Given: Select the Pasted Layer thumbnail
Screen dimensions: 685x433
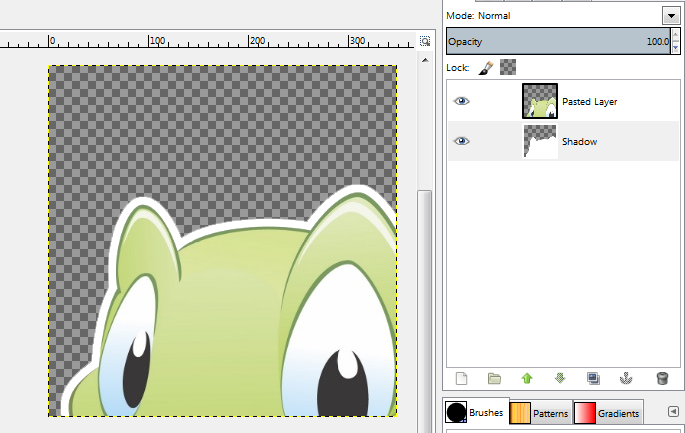Looking at the screenshot, I should [x=540, y=101].
